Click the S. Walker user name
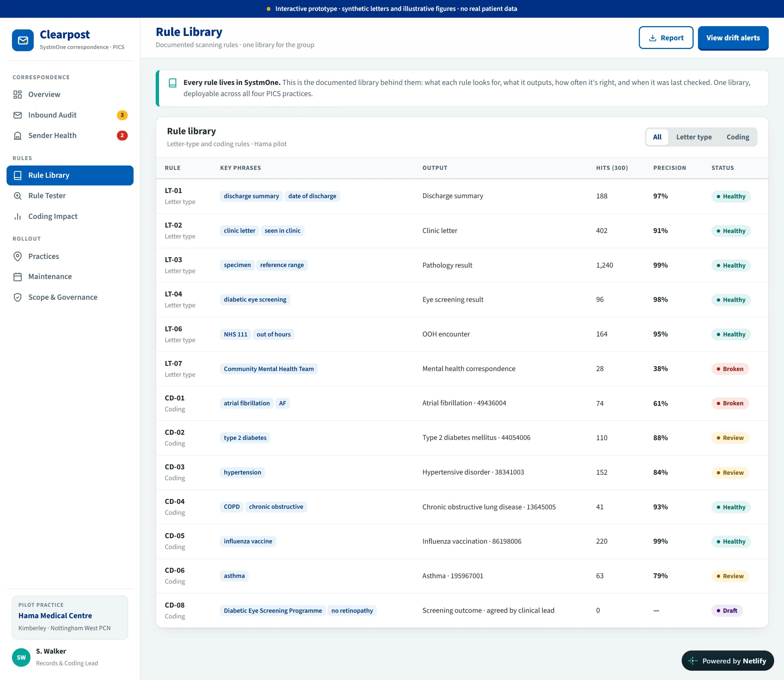This screenshot has width=784, height=680. pos(51,651)
